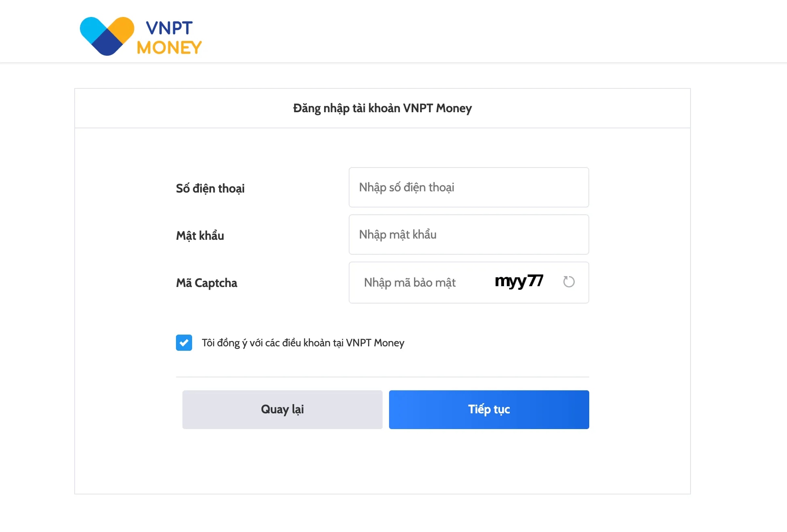Click the light-blue lobe of the heart logo
Viewport: 787px width, 532px height.
(x=91, y=27)
